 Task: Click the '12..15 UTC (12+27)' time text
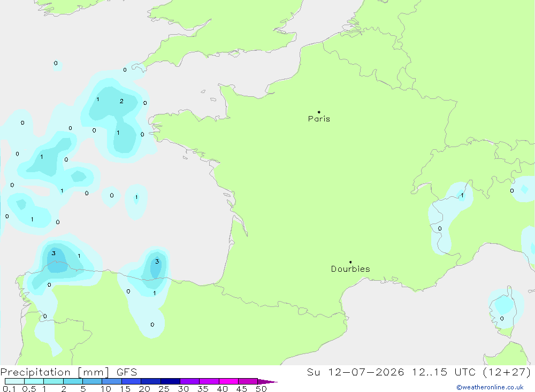pos(471,372)
